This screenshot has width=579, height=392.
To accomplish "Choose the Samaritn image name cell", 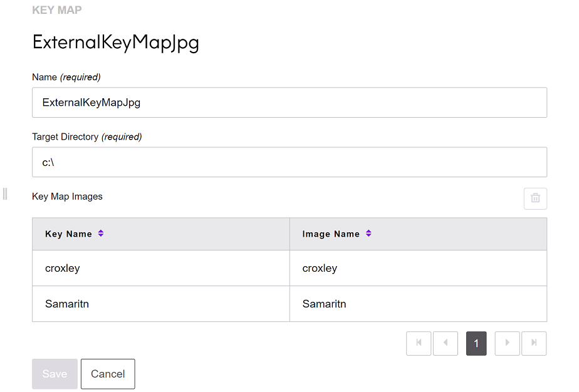I will 324,304.
